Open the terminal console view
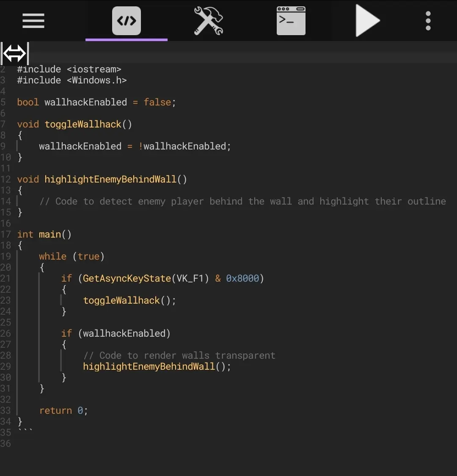Viewport: 457px width, 476px height. point(291,21)
